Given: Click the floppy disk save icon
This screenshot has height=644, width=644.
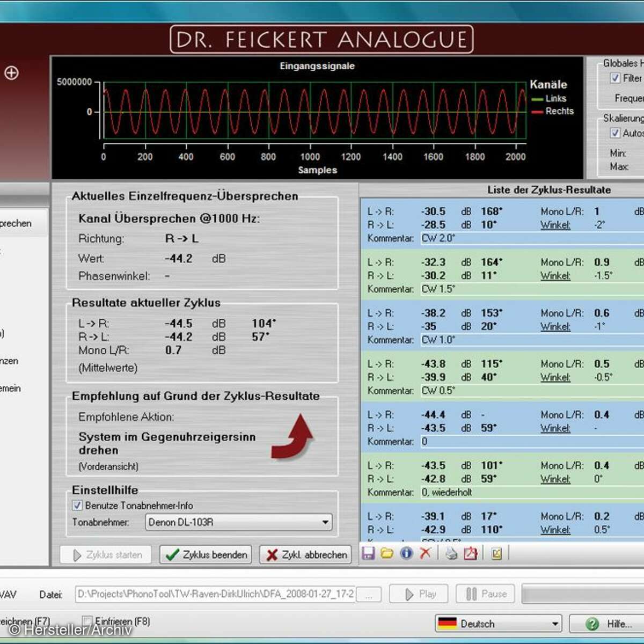Looking at the screenshot, I should point(368,553).
